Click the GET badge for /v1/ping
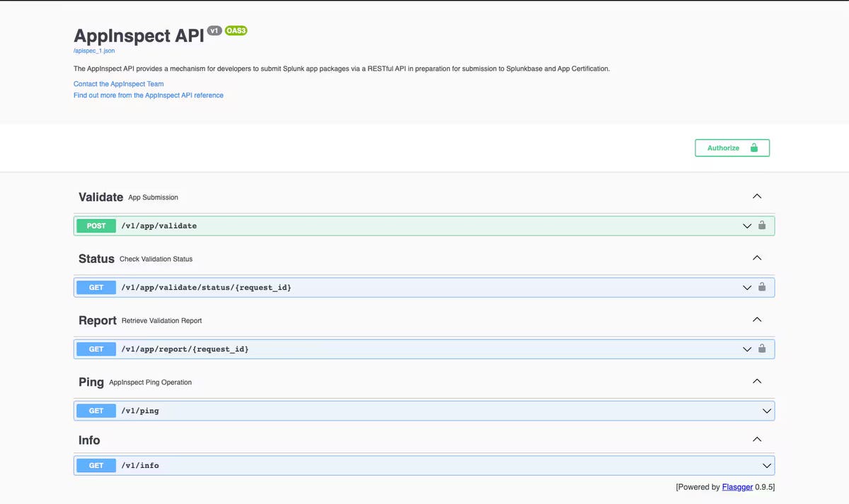 (x=96, y=411)
